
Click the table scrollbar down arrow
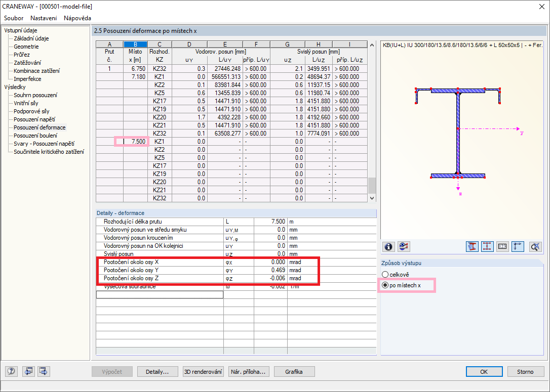(372, 198)
